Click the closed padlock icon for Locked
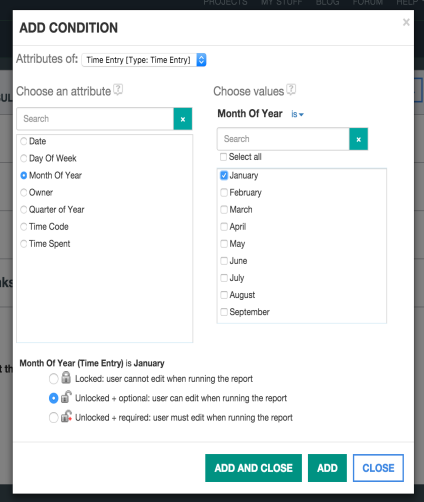424x502 pixels. (x=66, y=378)
